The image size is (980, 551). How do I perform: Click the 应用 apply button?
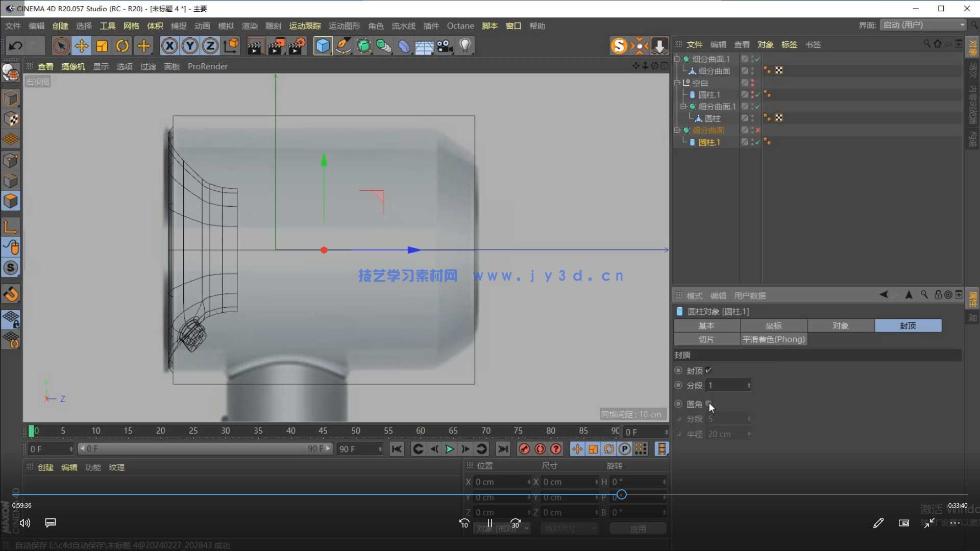[x=638, y=529]
